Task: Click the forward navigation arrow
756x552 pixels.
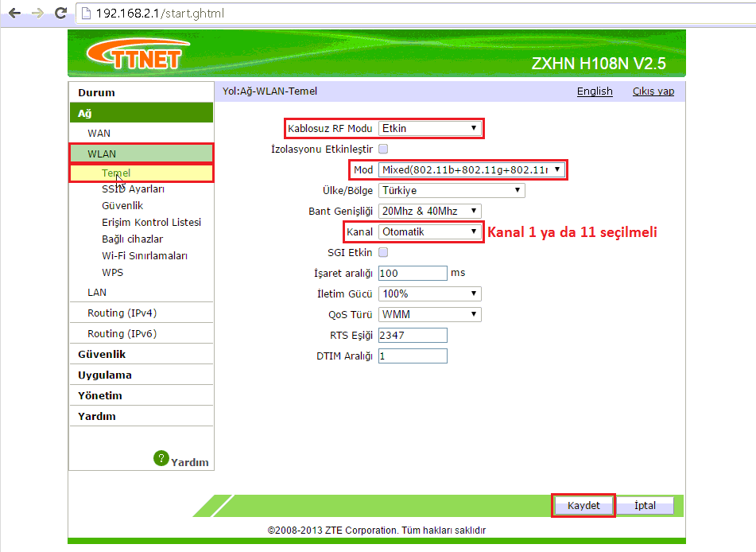Action: click(x=36, y=13)
